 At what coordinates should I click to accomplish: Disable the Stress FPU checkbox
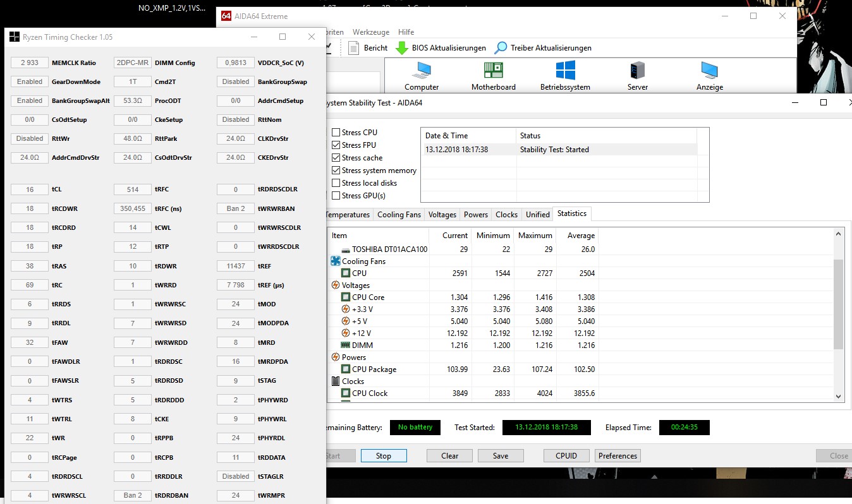tap(336, 145)
